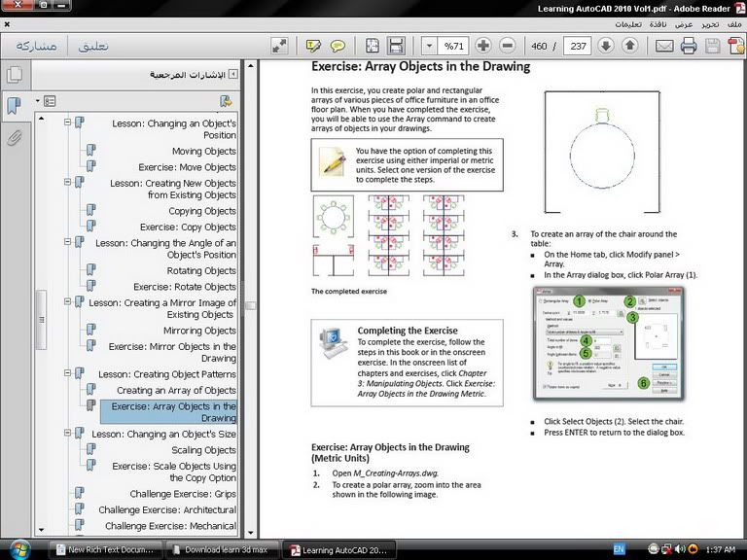The width and height of the screenshot is (747, 560).
Task: Click the floppy disk save icon
Action: pyautogui.click(x=713, y=46)
